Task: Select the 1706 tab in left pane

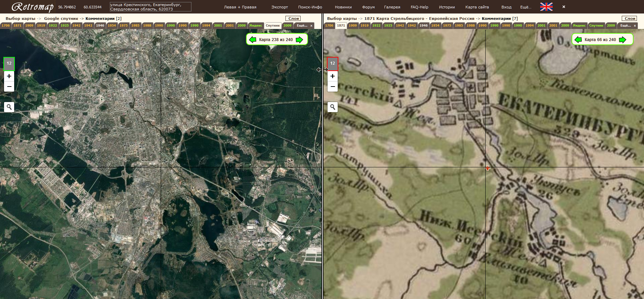Action: coord(6,26)
